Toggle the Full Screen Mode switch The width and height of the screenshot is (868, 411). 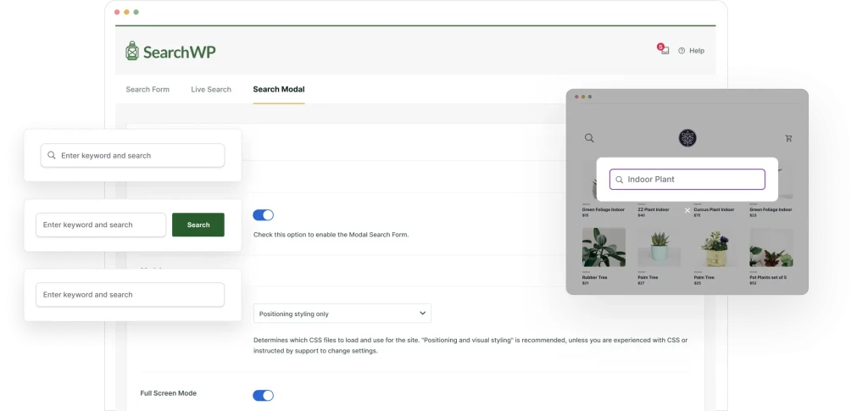263,395
